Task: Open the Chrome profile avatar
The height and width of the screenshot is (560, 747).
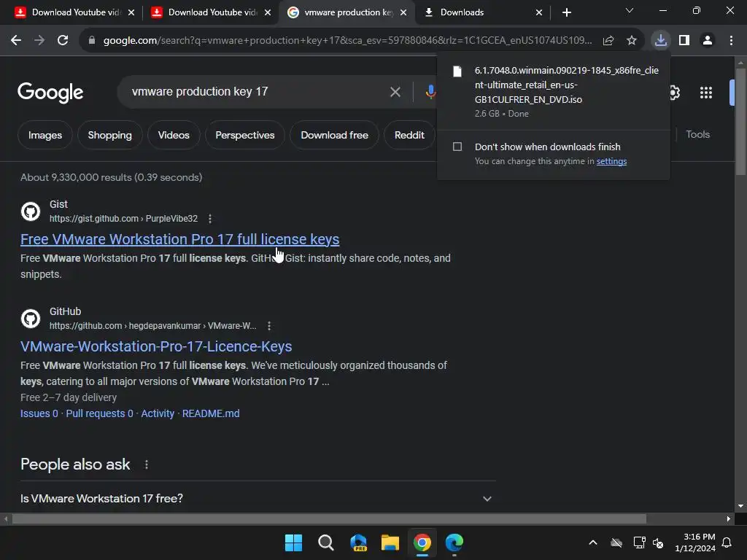Action: coord(708,41)
